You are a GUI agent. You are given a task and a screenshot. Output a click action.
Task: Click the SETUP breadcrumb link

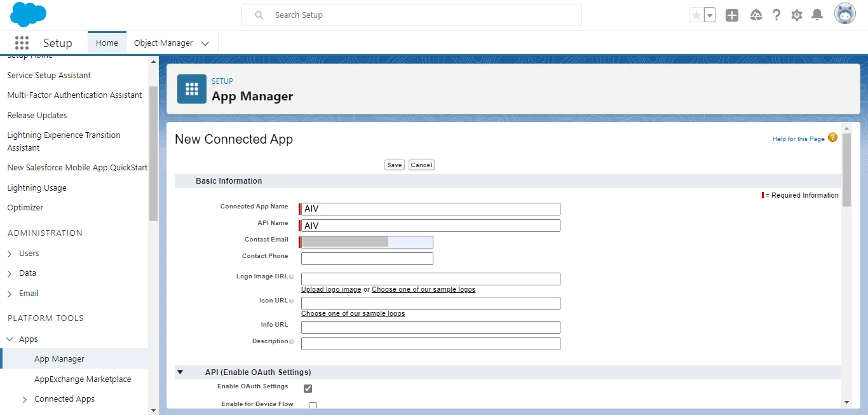222,81
